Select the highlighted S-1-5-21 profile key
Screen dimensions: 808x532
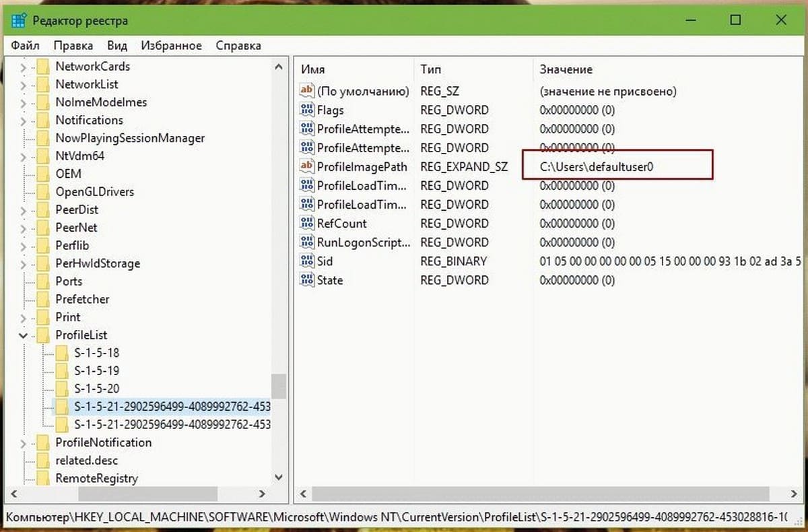[x=172, y=407]
